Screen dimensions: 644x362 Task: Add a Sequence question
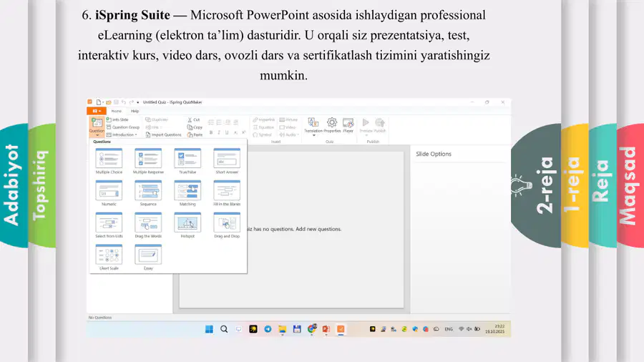(148, 193)
